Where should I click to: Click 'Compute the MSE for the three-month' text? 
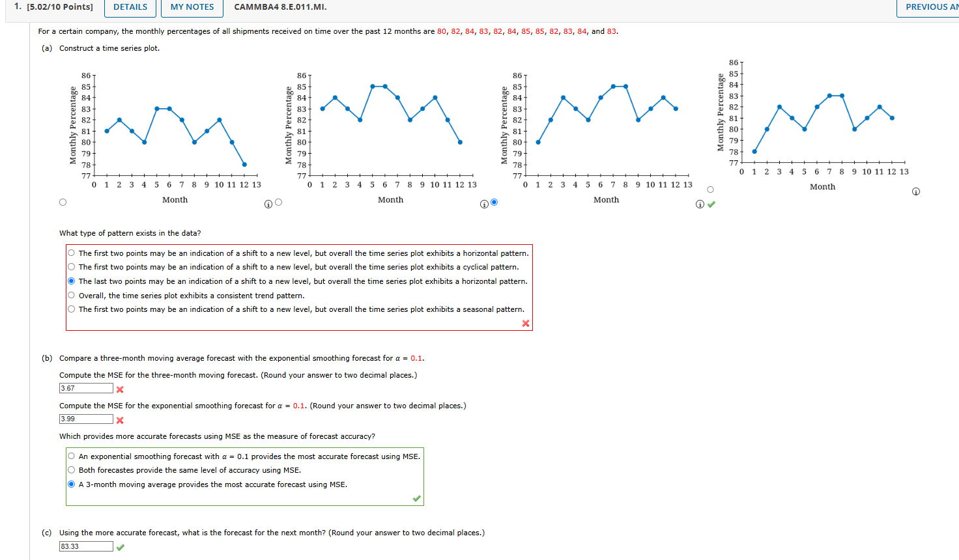[238, 375]
